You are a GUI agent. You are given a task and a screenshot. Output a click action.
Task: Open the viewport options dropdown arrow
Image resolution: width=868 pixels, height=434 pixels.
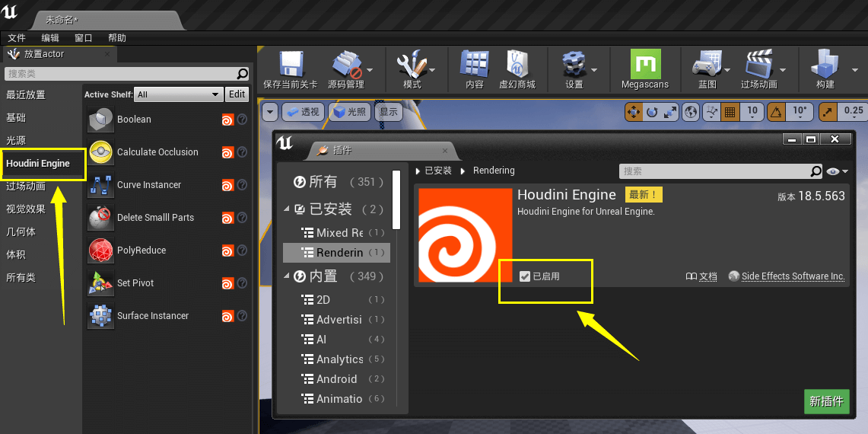click(269, 111)
